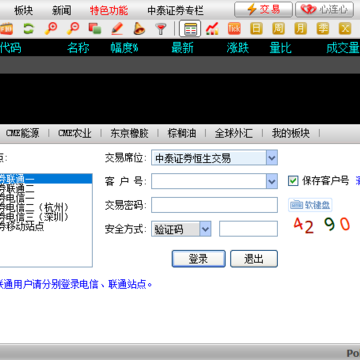This screenshot has width=360, height=360.
Task: Select the weekly 周 period icon
Action: [278, 29]
